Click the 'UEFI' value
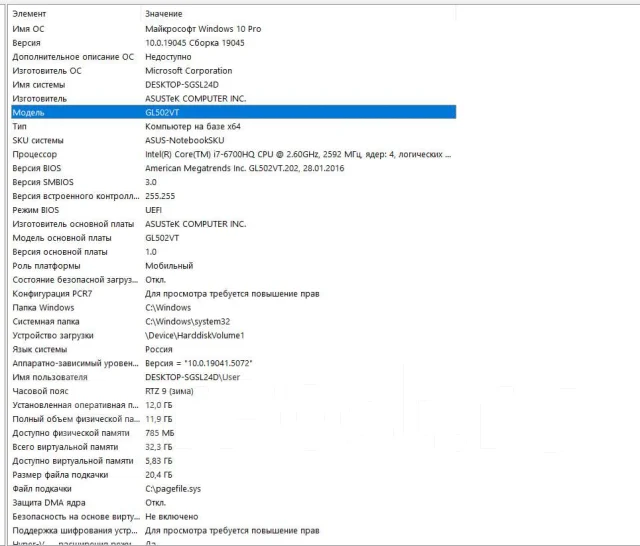This screenshot has height=546, width=640. pos(153,210)
